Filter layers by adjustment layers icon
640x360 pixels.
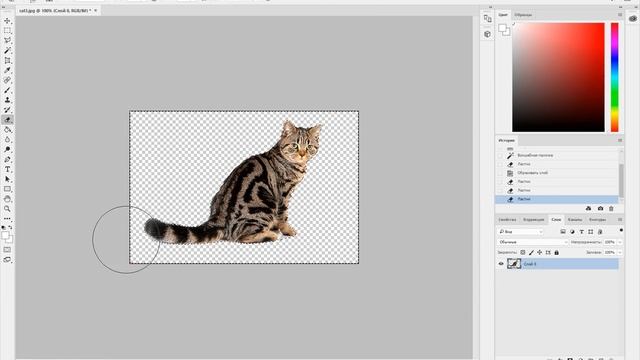[572, 232]
